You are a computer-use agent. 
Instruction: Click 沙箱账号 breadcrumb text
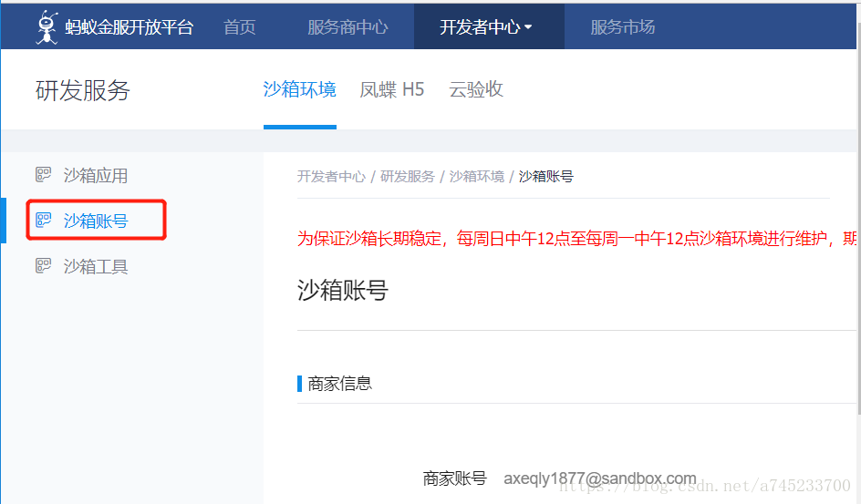[545, 177]
